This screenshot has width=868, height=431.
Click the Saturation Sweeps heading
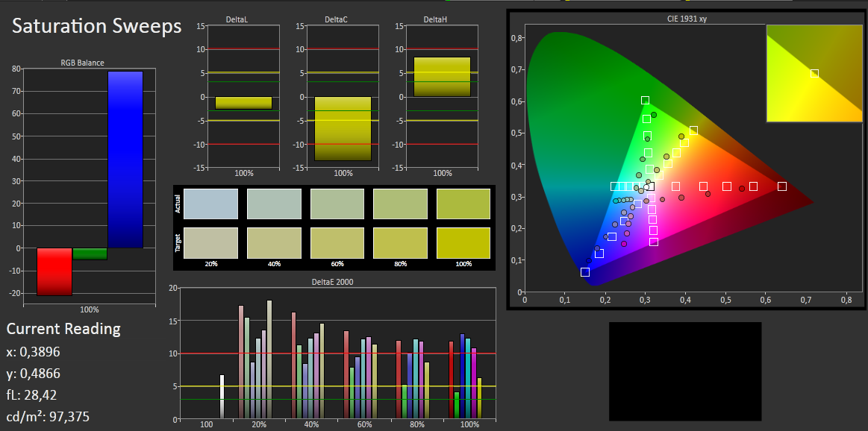[x=97, y=26]
